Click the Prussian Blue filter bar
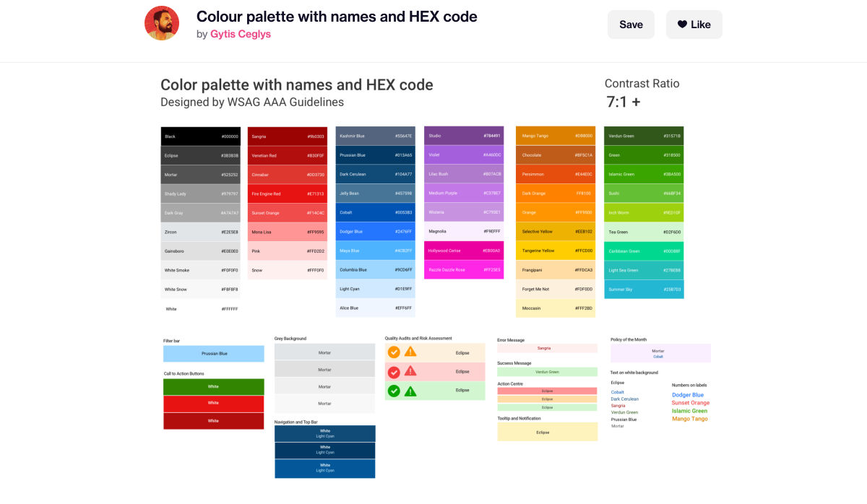867x504 pixels. point(213,354)
